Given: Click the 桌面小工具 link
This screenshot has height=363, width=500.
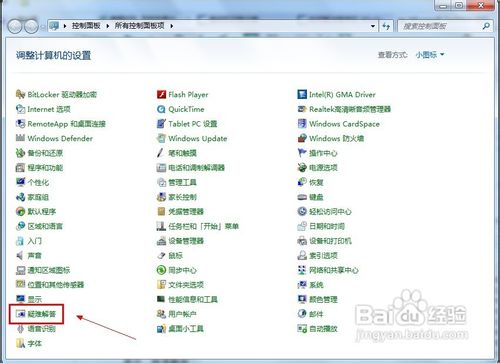Looking at the screenshot, I should tap(186, 329).
